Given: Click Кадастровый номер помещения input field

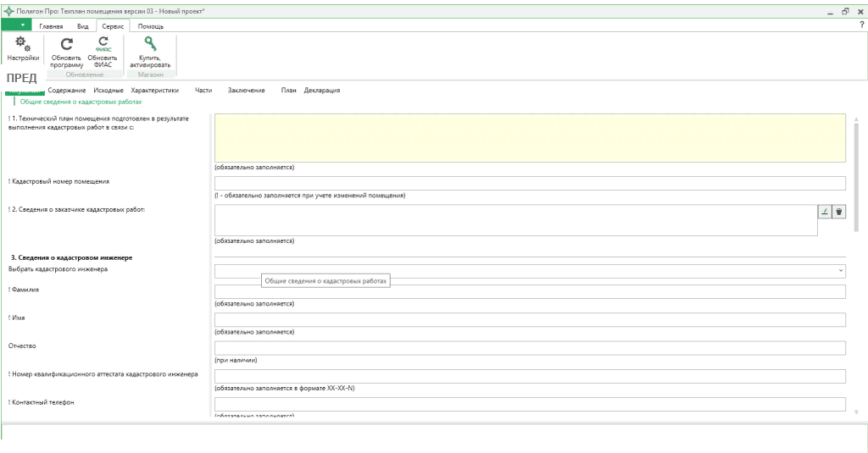Looking at the screenshot, I should point(530,183).
